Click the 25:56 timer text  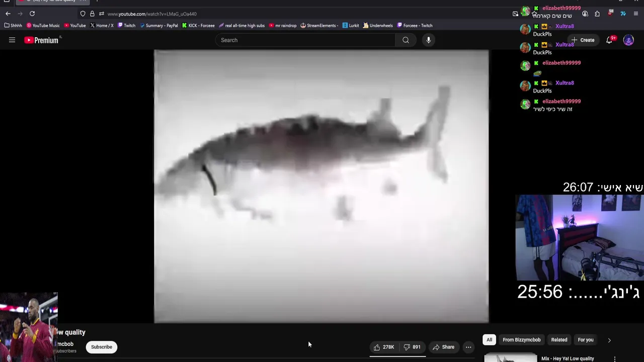[x=540, y=292]
